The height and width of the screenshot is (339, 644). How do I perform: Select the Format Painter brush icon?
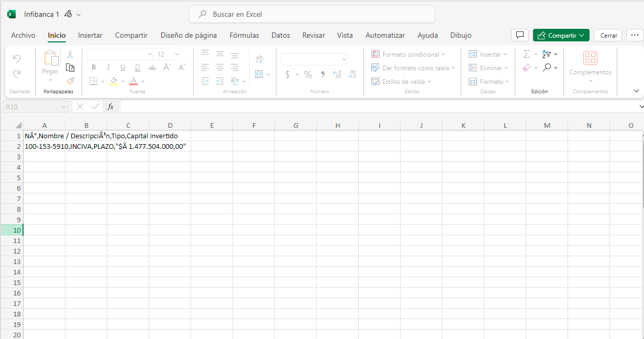pos(70,81)
